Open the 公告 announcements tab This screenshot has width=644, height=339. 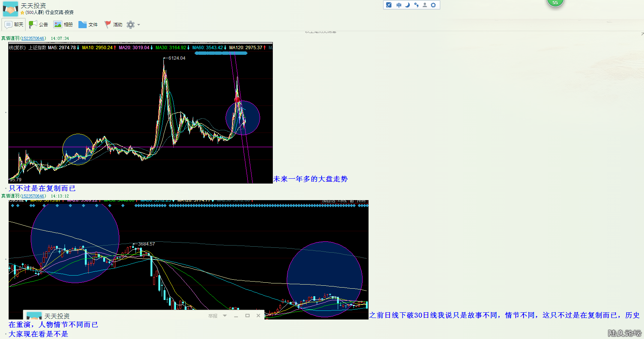38,25
